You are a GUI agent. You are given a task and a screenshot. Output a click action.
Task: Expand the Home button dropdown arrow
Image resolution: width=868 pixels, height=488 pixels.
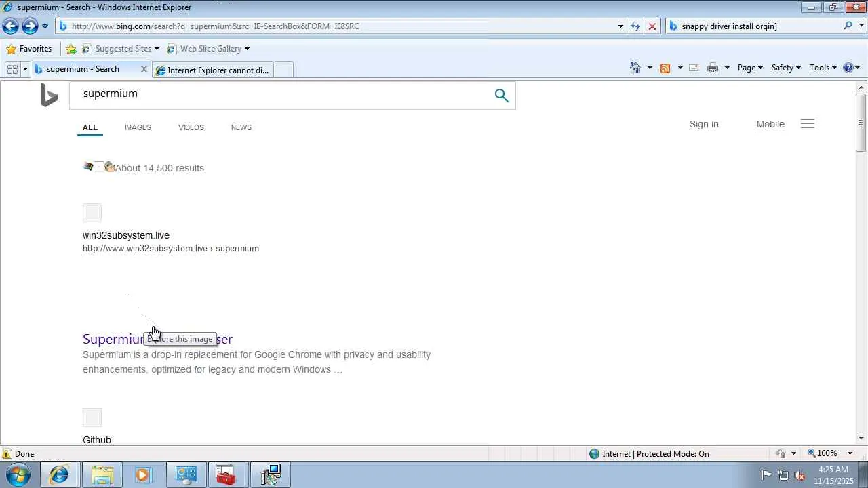click(650, 68)
